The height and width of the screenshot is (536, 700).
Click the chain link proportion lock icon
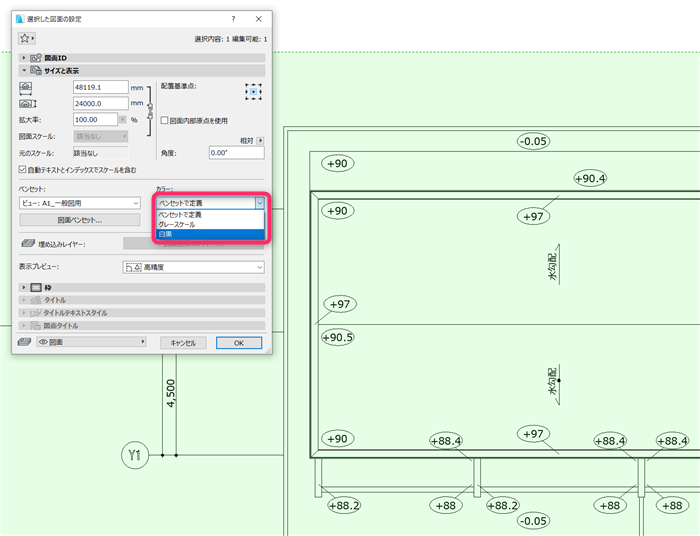tap(150, 111)
